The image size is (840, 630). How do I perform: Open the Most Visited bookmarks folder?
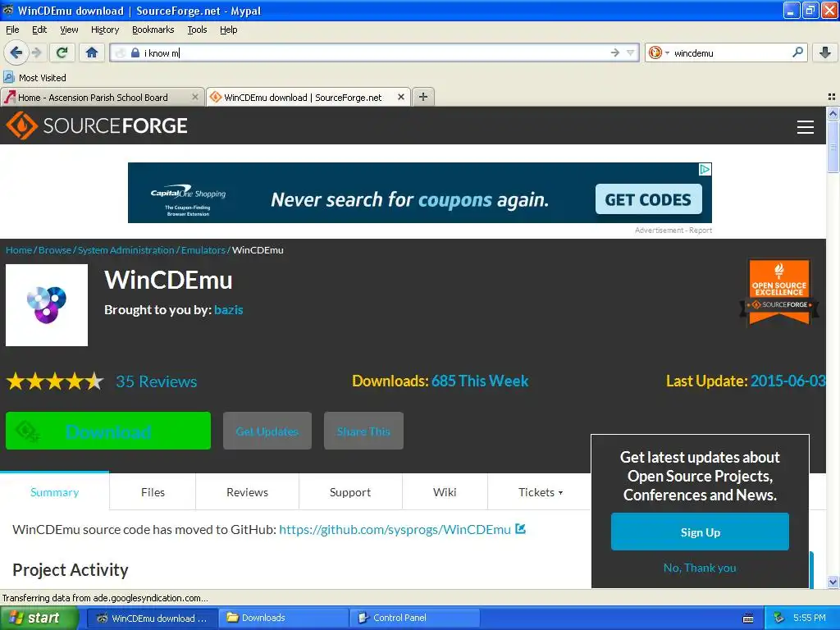34,77
